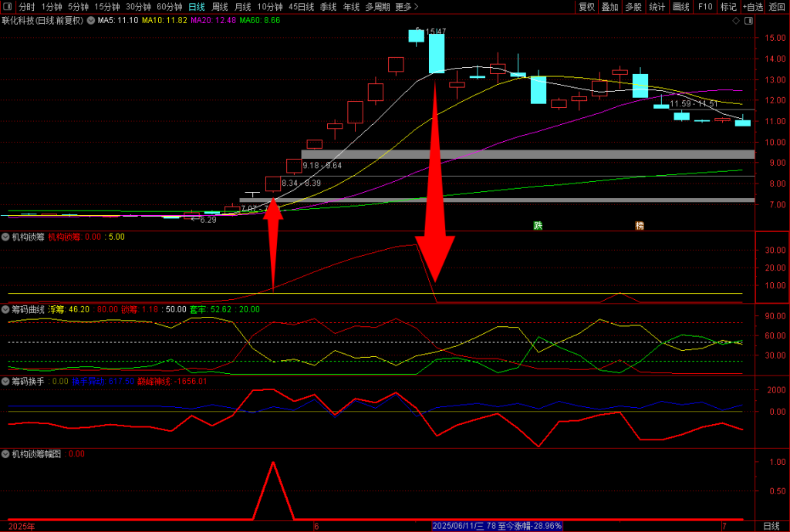Select the 周线 weekly period tab
790x532 pixels.
pyautogui.click(x=220, y=7)
